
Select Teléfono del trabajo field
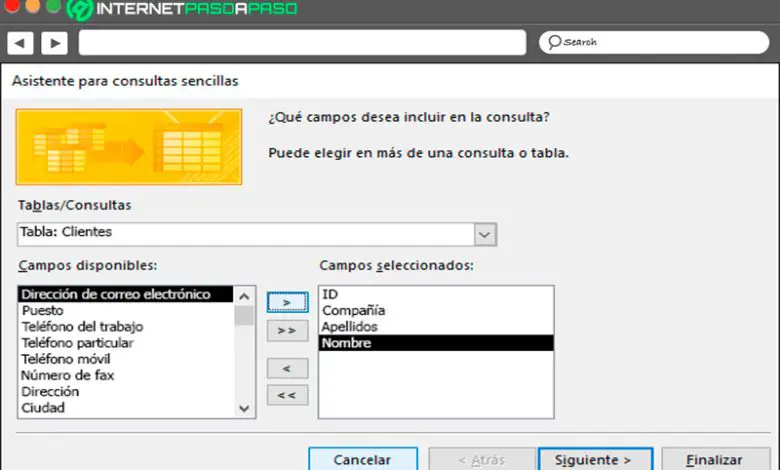125,327
